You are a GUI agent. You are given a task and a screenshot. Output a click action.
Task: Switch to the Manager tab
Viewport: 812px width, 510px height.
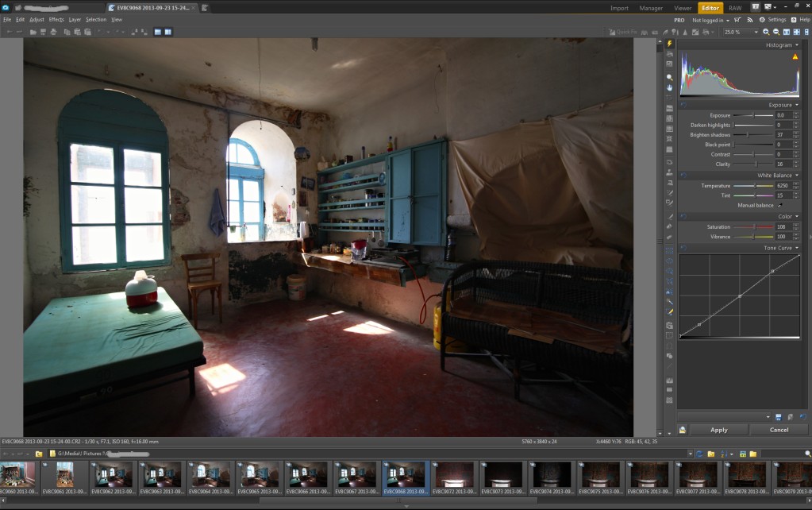[651, 8]
